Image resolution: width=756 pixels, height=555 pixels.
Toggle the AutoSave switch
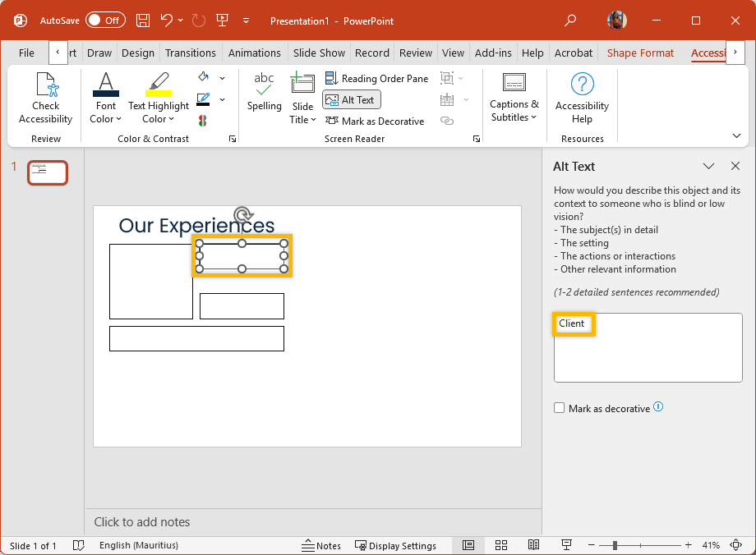[x=105, y=20]
